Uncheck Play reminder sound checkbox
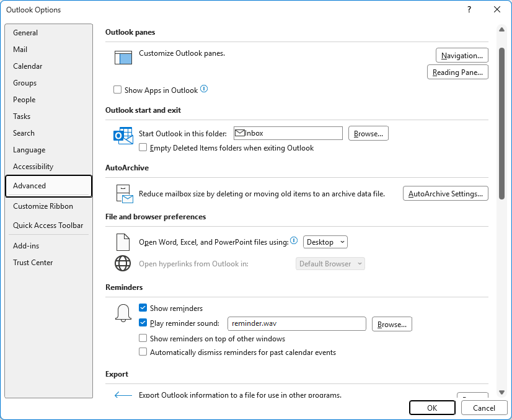Screen dimensions: 512x420 point(143,323)
